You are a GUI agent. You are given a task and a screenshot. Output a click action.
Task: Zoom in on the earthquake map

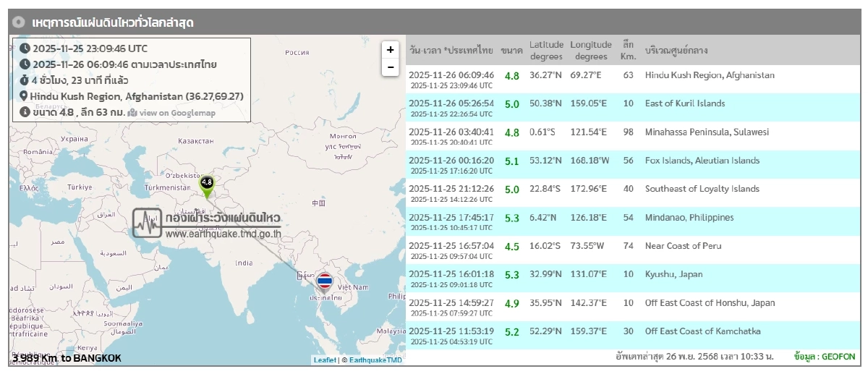pyautogui.click(x=390, y=50)
